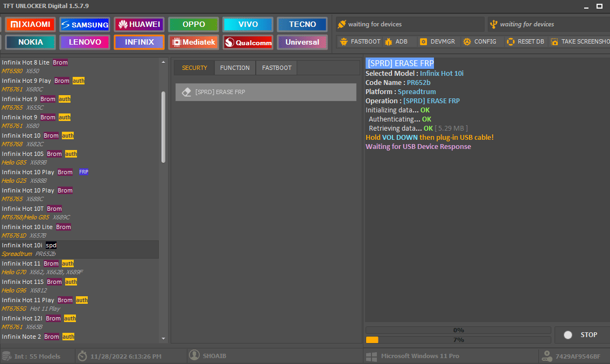Switch to the FASTBOOT tab
This screenshot has width=610, height=364.
(277, 68)
